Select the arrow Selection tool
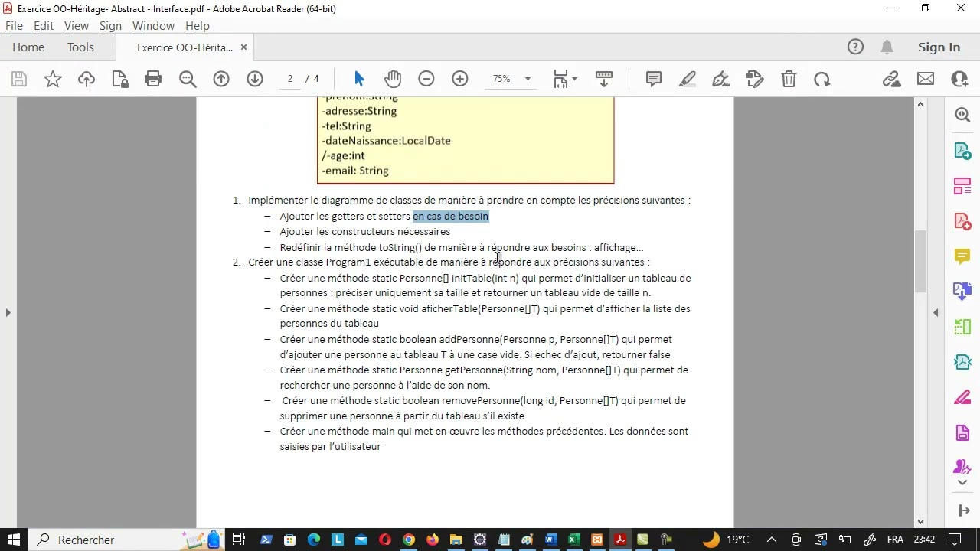 click(x=360, y=79)
